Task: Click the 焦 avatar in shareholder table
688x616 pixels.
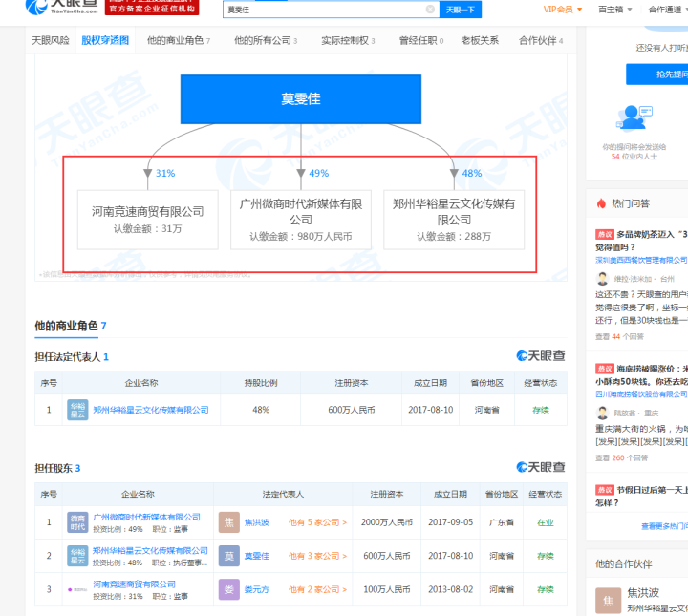Action: tap(229, 522)
